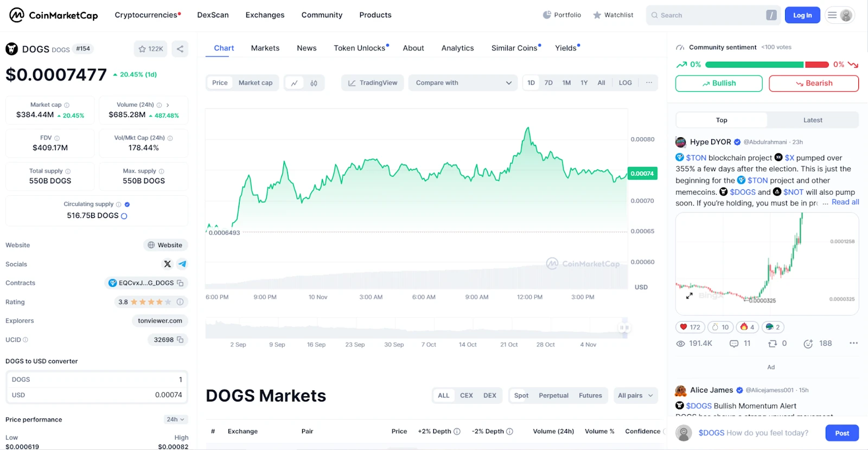Copy the DOGS contract address
This screenshot has width=868, height=450.
(x=180, y=283)
